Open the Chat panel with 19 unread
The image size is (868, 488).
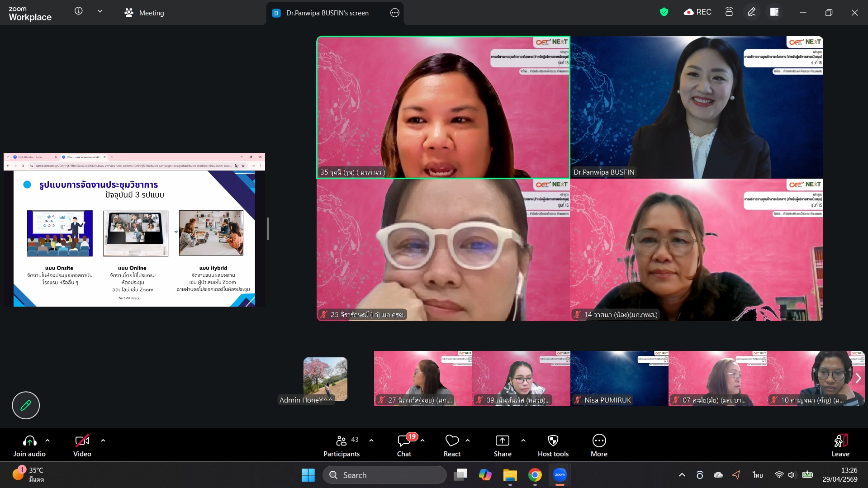click(404, 445)
